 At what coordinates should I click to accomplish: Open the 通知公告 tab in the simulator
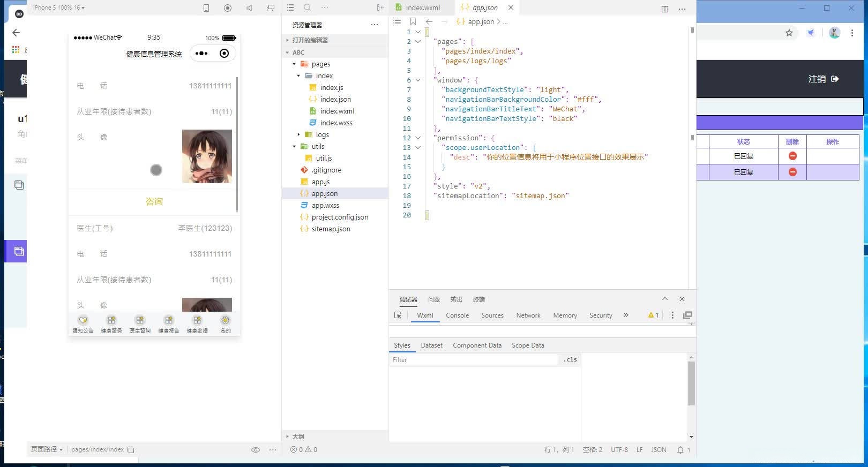pos(83,324)
